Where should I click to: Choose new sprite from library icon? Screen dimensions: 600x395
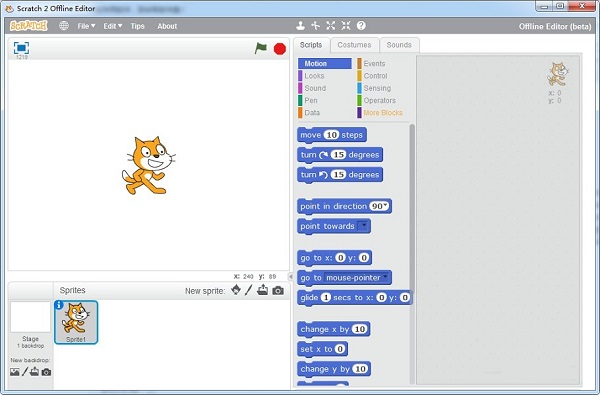point(236,290)
